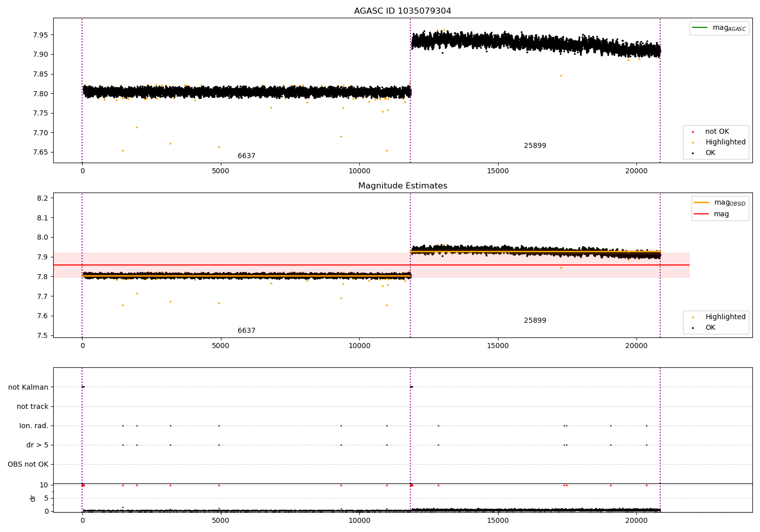
Task: Click the 'Magnitude Estimates' plot title
Action: (x=402, y=186)
